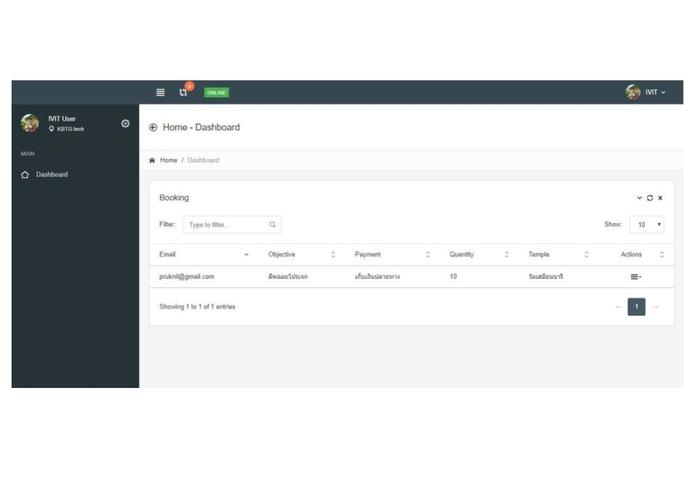Click the back arrow beside Home - Dashboard
This screenshot has width=695, height=494.
[153, 128]
